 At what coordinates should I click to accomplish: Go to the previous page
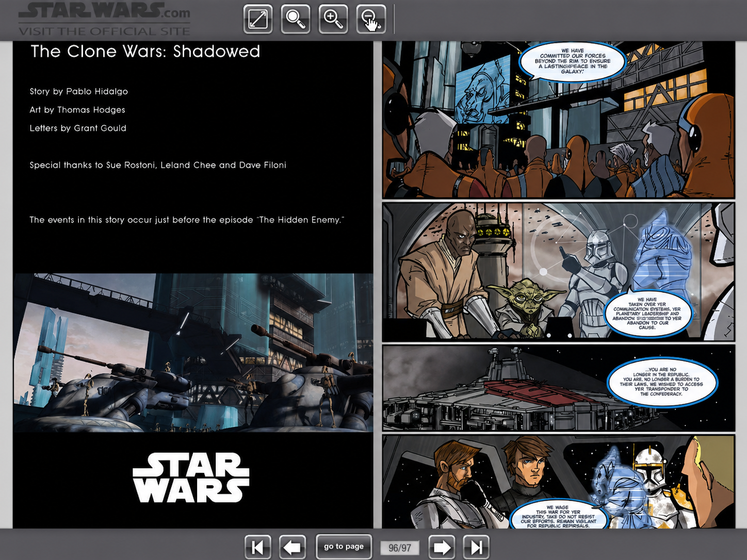pos(293,547)
